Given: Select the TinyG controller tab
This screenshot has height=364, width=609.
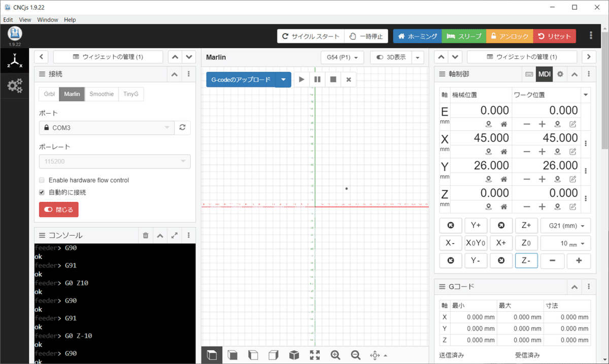Looking at the screenshot, I should coord(131,94).
